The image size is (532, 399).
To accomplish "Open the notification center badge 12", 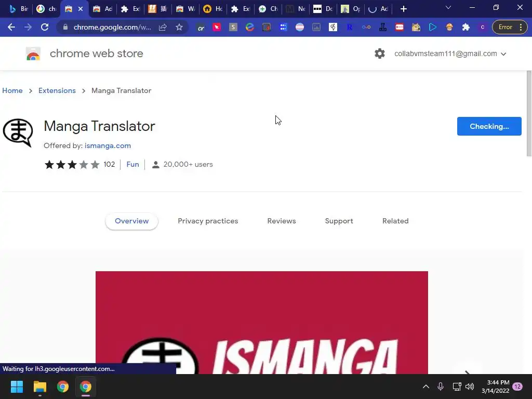I will click(517, 387).
